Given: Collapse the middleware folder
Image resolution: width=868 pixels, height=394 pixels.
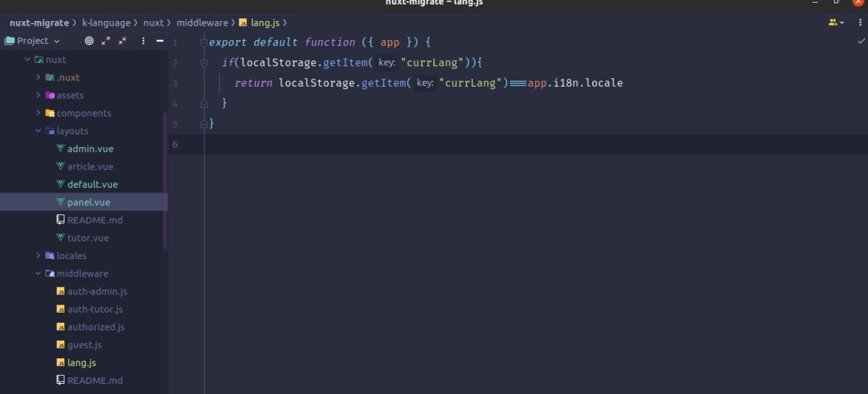Looking at the screenshot, I should (38, 273).
